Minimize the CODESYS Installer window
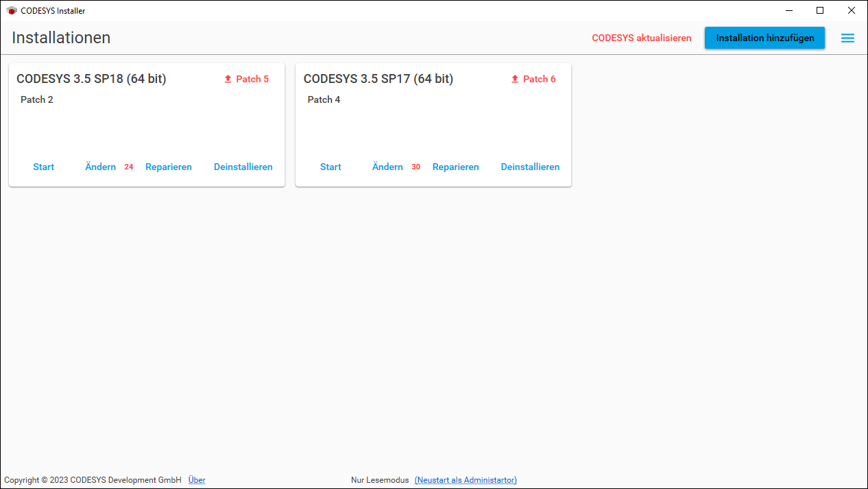 tap(788, 10)
